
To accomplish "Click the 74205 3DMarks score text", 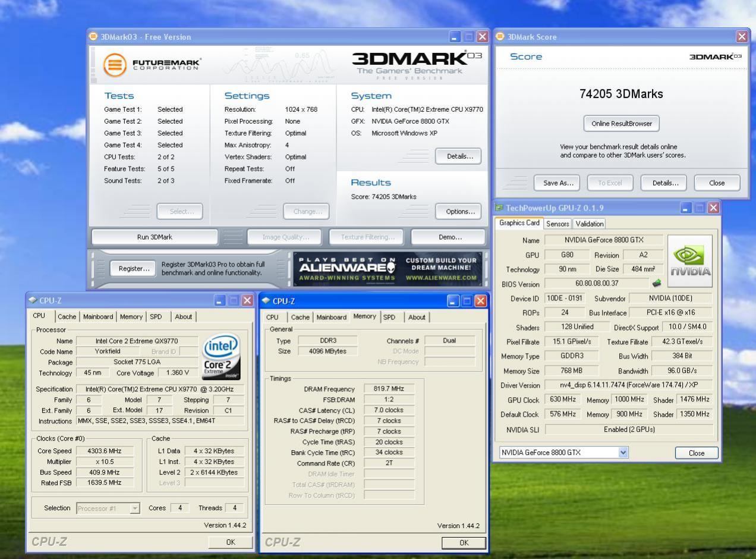I will pyautogui.click(x=621, y=94).
